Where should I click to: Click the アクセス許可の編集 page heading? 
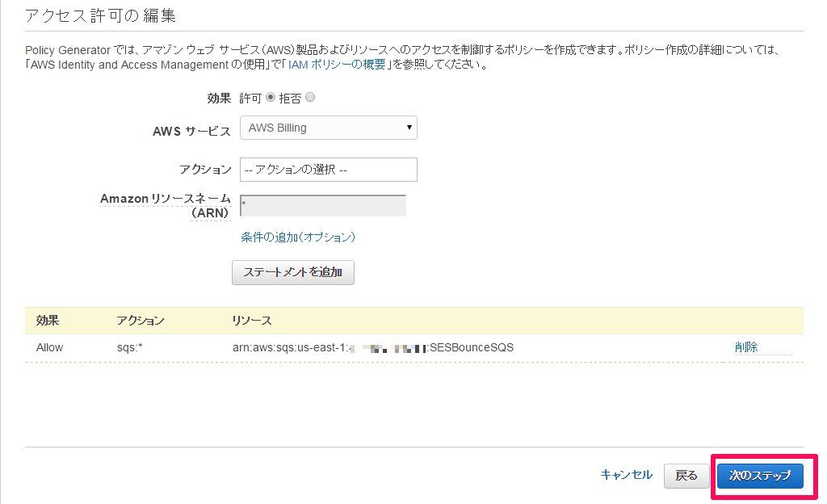coord(100,15)
